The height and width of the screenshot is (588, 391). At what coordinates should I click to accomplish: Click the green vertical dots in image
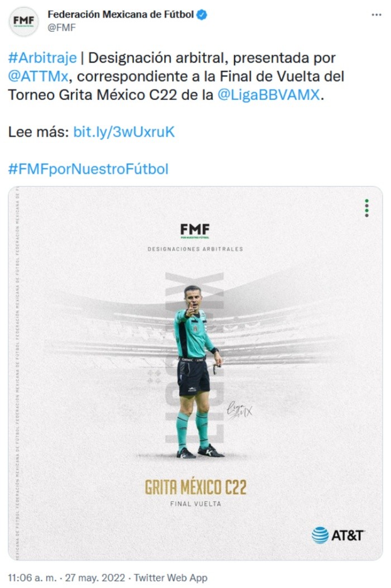(x=366, y=208)
